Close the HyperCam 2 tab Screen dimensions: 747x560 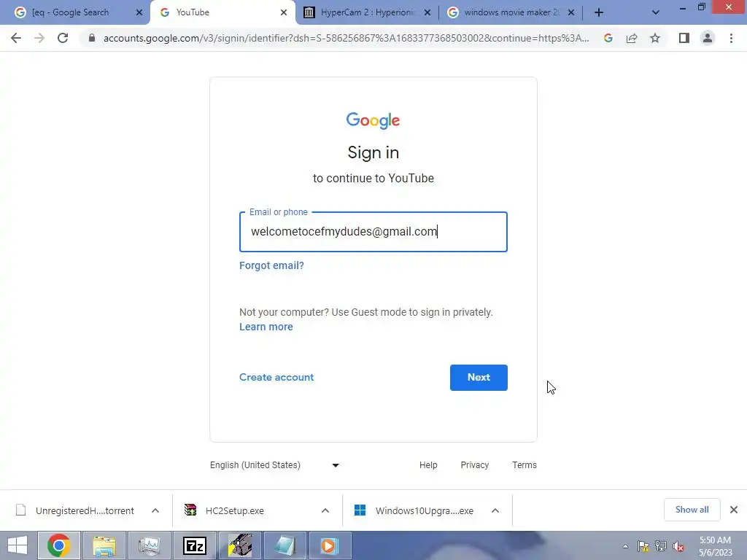[x=427, y=12]
